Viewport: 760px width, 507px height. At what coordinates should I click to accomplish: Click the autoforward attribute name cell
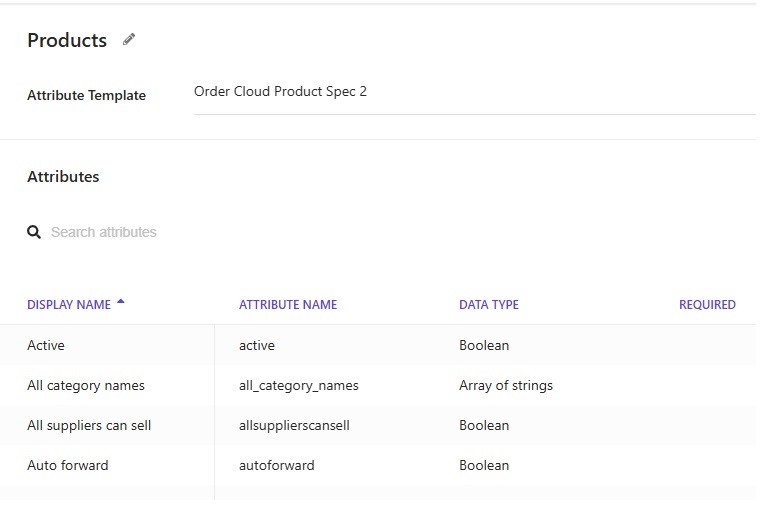click(x=276, y=465)
